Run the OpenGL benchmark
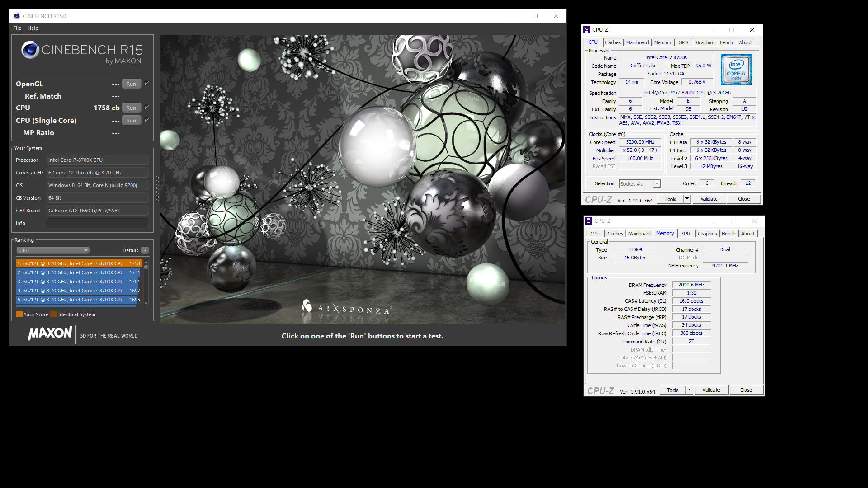The width and height of the screenshot is (868, 488). [132, 84]
